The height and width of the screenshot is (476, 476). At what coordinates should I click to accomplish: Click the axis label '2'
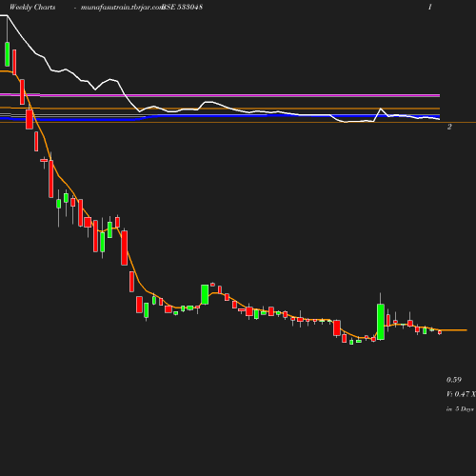tap(449, 127)
